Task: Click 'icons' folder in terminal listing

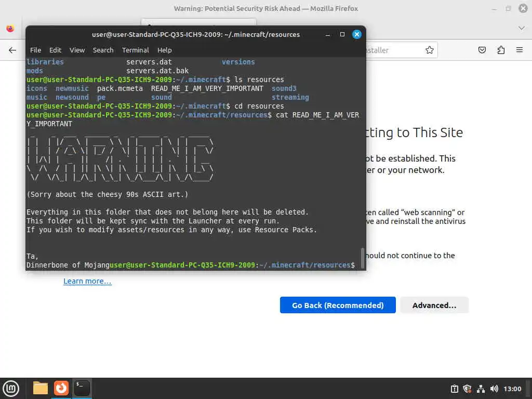Action: [x=37, y=88]
